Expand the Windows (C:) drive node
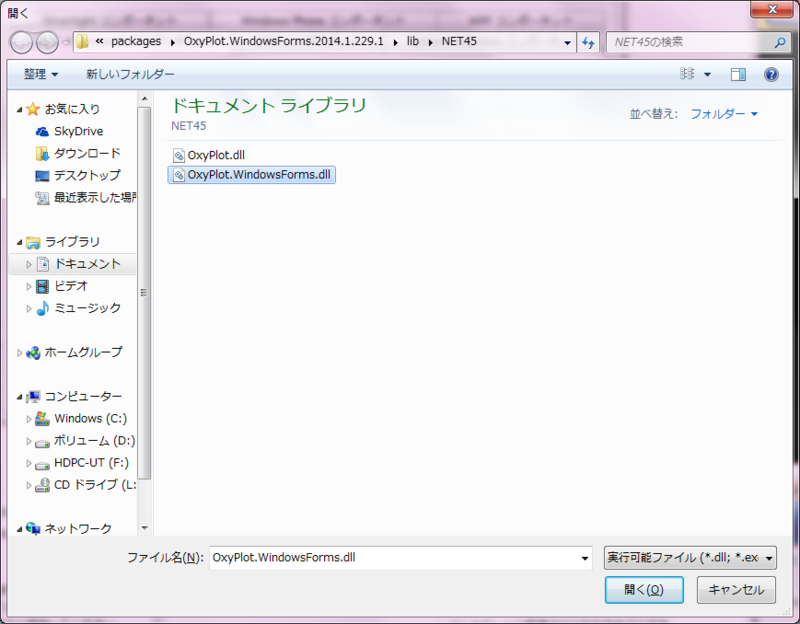 coord(29,419)
